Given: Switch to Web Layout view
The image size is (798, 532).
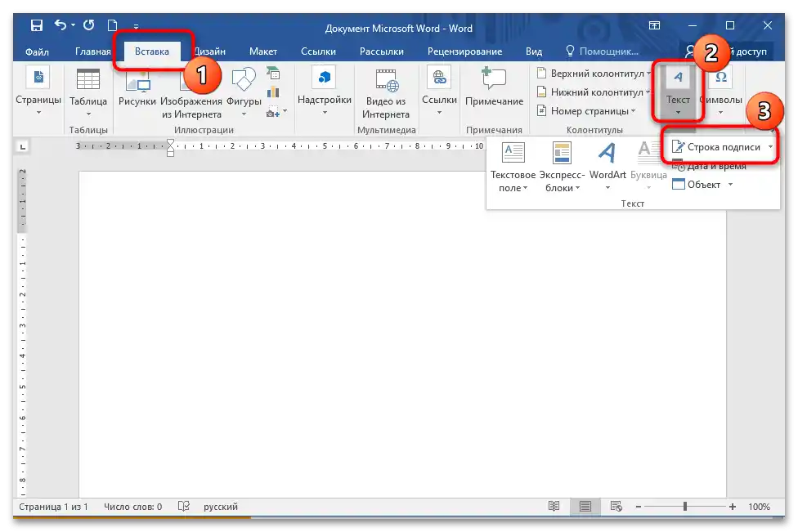Looking at the screenshot, I should tap(617, 507).
